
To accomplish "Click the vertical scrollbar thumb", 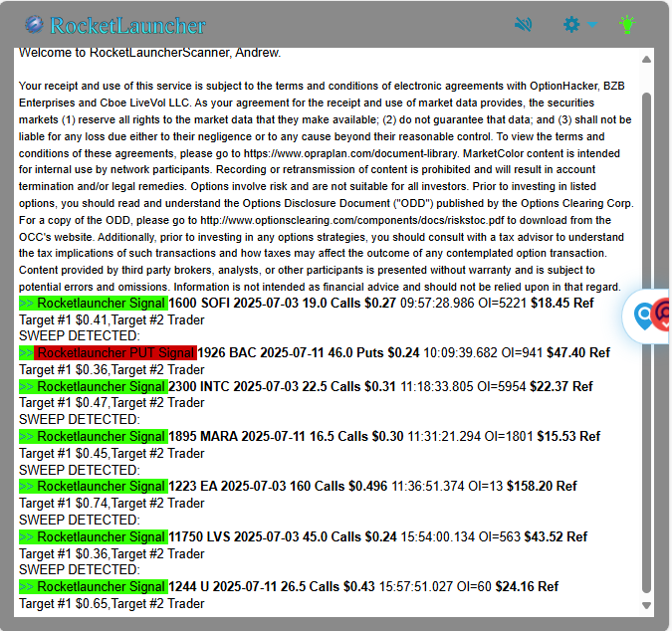I will [647, 342].
